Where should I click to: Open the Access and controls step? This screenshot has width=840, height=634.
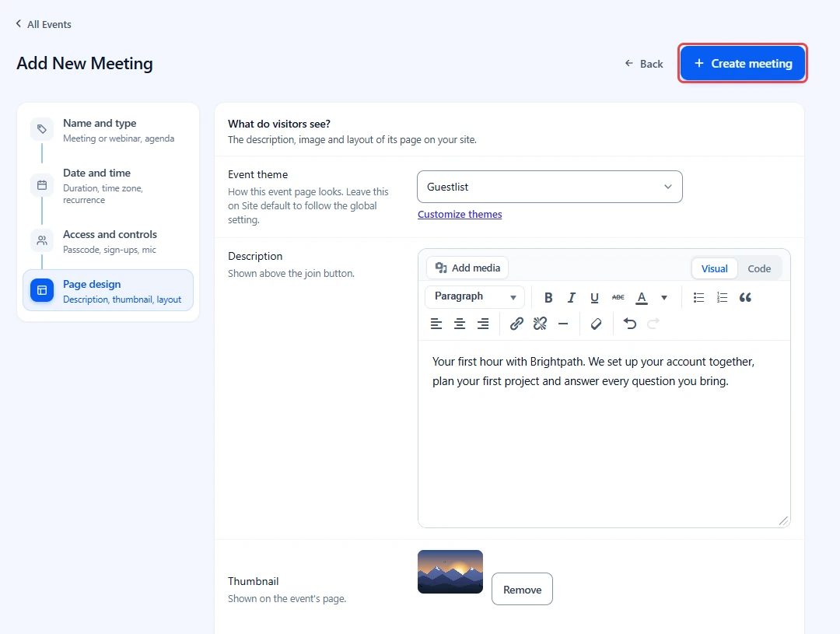(x=107, y=241)
